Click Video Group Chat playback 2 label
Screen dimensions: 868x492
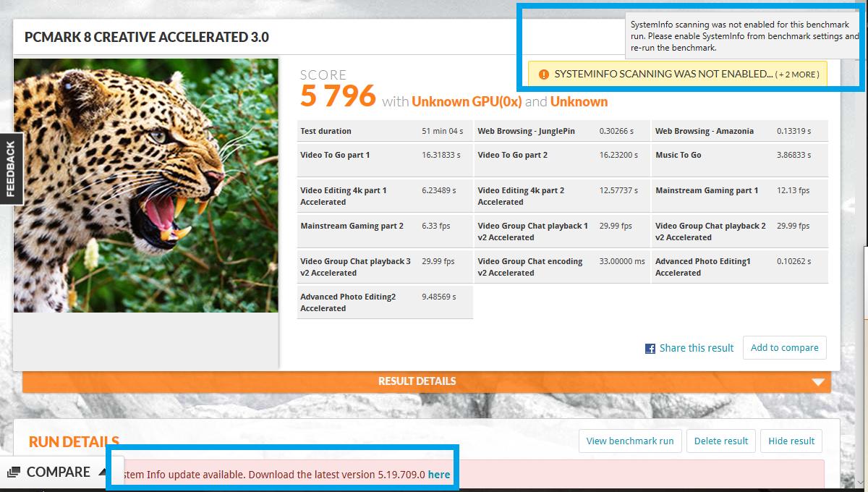pos(710,232)
